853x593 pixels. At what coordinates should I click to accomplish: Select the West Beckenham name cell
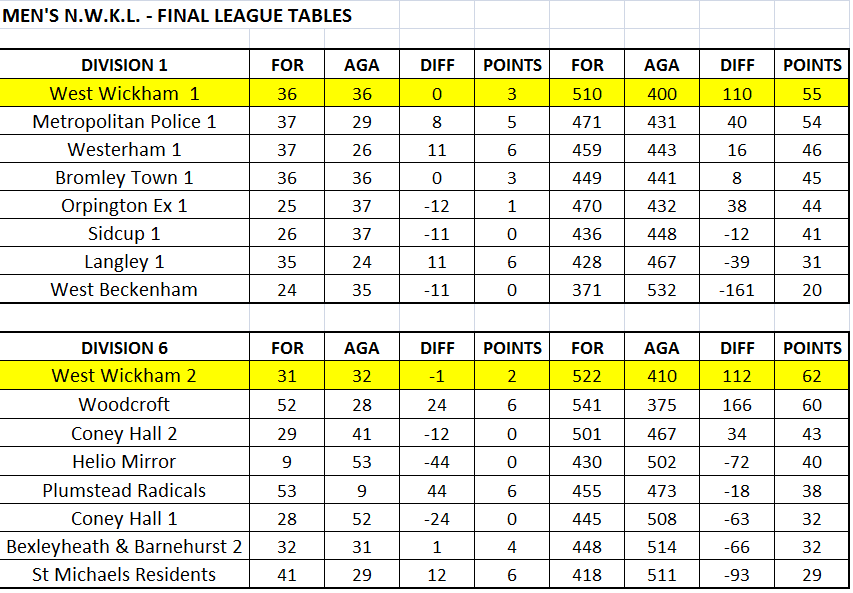(x=125, y=289)
